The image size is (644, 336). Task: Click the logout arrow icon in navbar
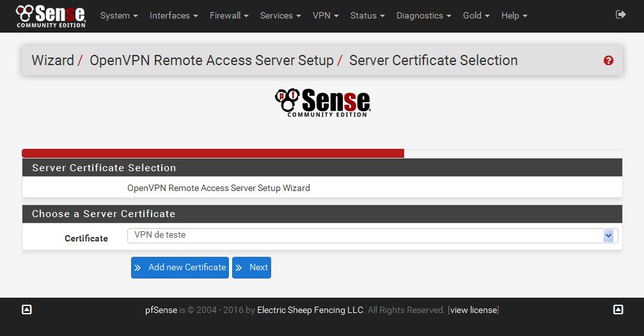[x=620, y=15]
